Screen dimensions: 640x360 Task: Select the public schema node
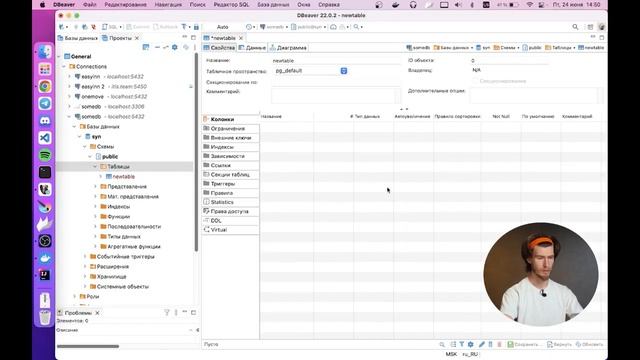coord(107,157)
